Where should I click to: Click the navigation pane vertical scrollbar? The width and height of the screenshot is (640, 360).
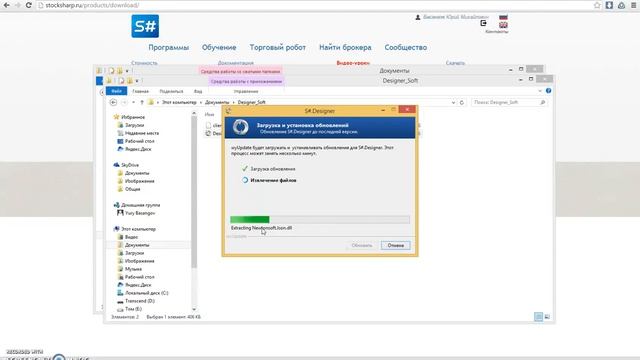[x=194, y=192]
